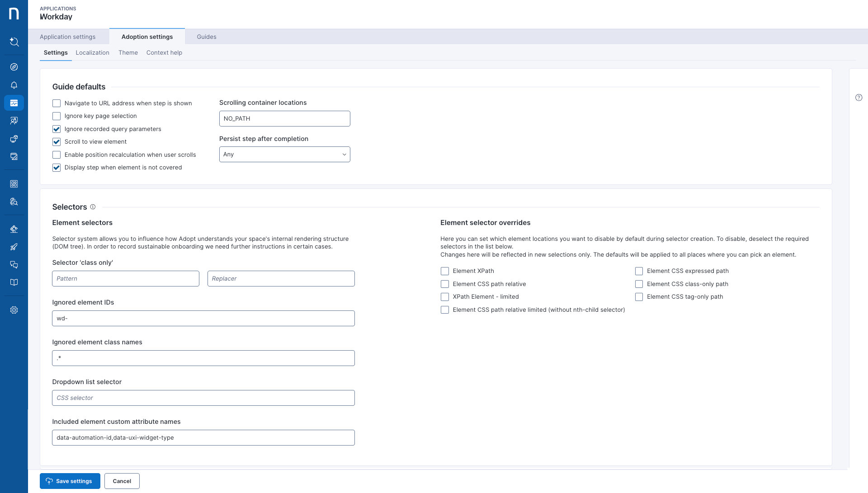Image resolution: width=868 pixels, height=493 pixels.
Task: Open the microscope icon in sidebar
Action: click(x=14, y=229)
